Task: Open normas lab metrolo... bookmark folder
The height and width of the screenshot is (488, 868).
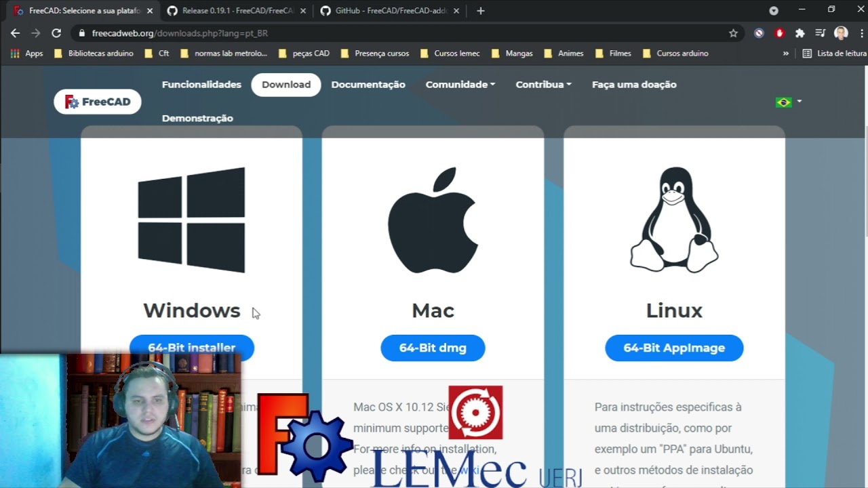Action: click(x=224, y=54)
